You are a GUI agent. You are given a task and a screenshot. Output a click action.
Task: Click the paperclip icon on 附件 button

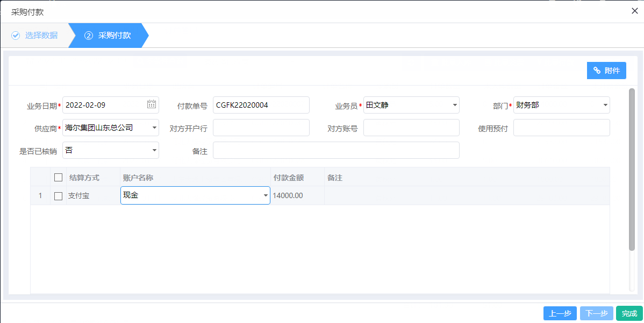click(x=597, y=71)
